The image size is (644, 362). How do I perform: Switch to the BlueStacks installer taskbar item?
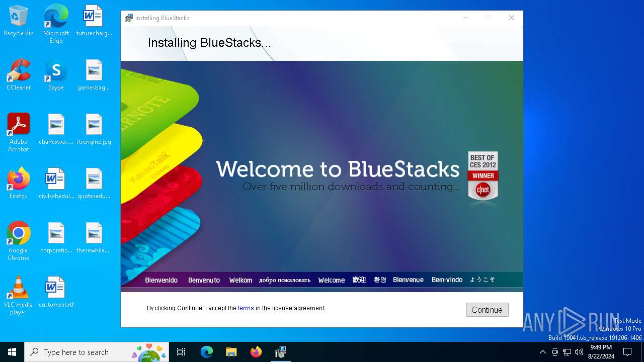tap(281, 352)
